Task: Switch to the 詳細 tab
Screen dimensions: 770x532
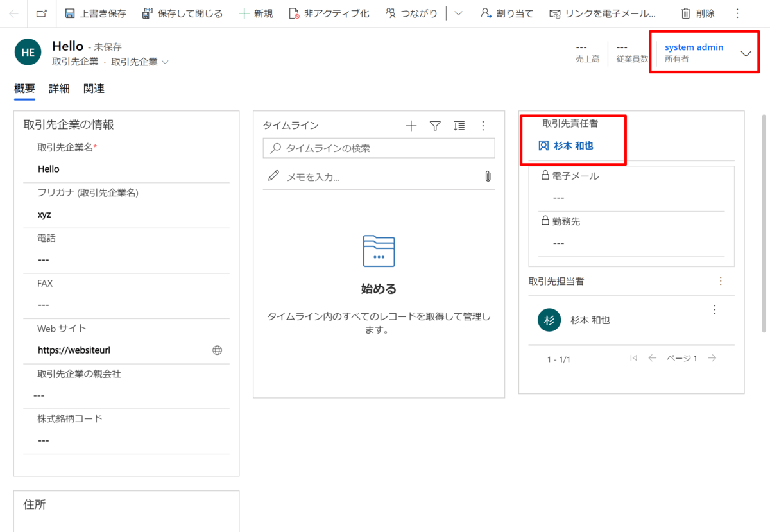Action: click(59, 89)
